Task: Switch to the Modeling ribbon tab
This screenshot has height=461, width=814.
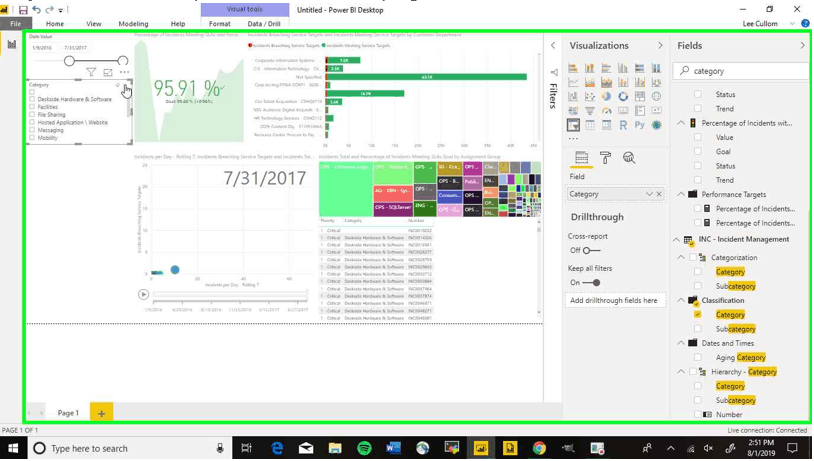Action: click(133, 23)
